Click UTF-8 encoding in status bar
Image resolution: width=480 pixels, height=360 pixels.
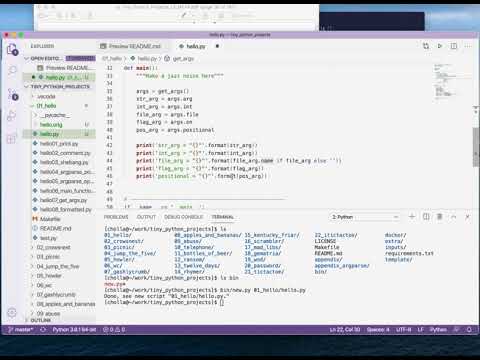(x=403, y=330)
